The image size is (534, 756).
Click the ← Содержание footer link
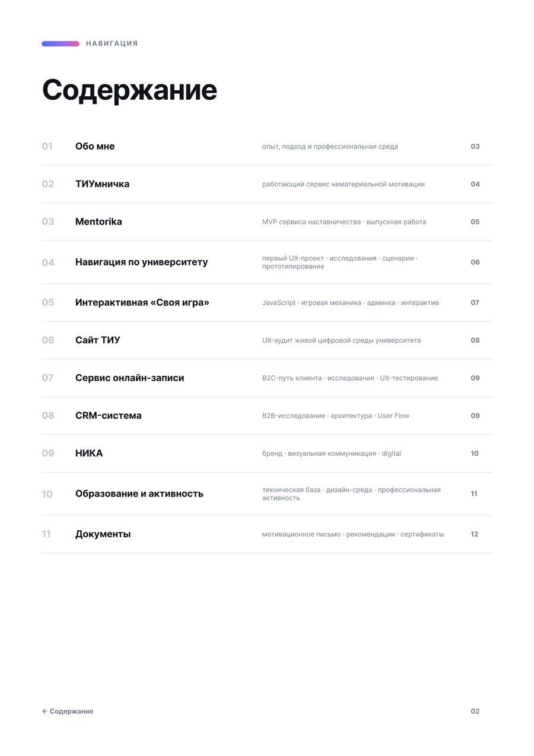click(68, 711)
